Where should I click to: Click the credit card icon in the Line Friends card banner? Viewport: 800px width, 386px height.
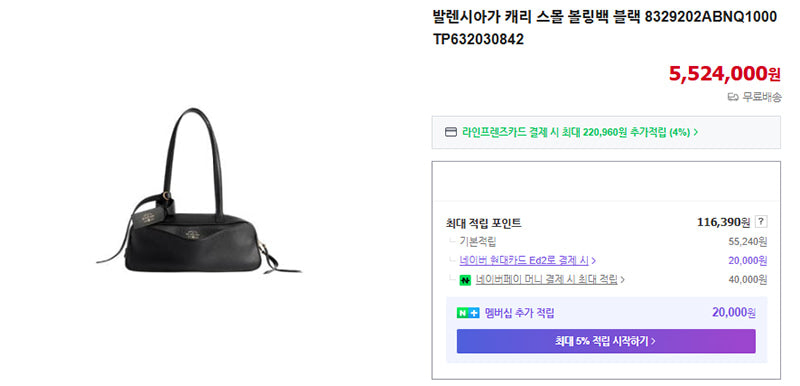tap(451, 132)
